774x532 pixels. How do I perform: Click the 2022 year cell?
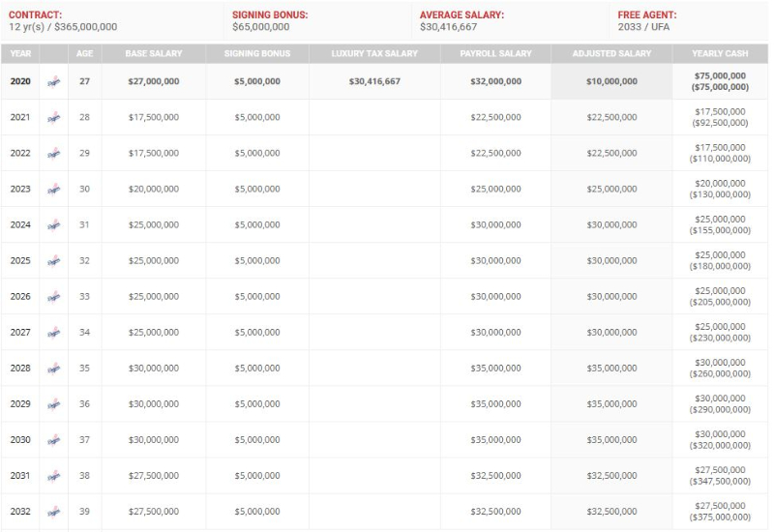point(20,153)
